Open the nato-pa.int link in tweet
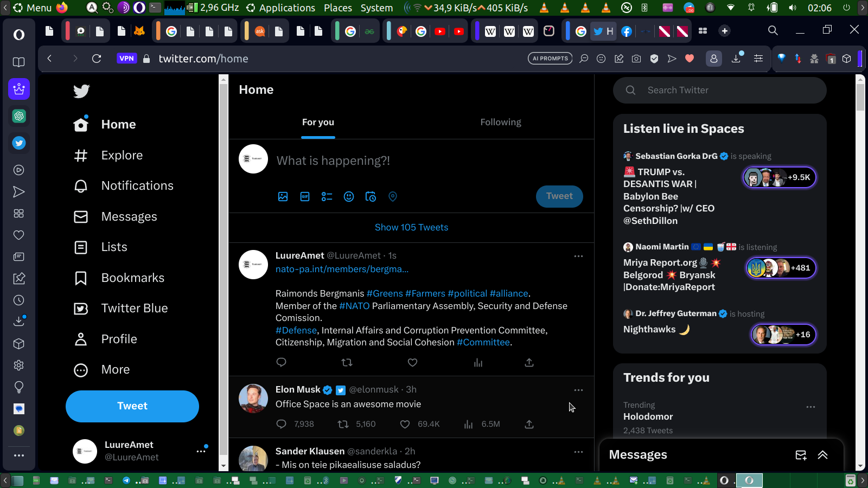This screenshot has height=488, width=868. (x=342, y=269)
